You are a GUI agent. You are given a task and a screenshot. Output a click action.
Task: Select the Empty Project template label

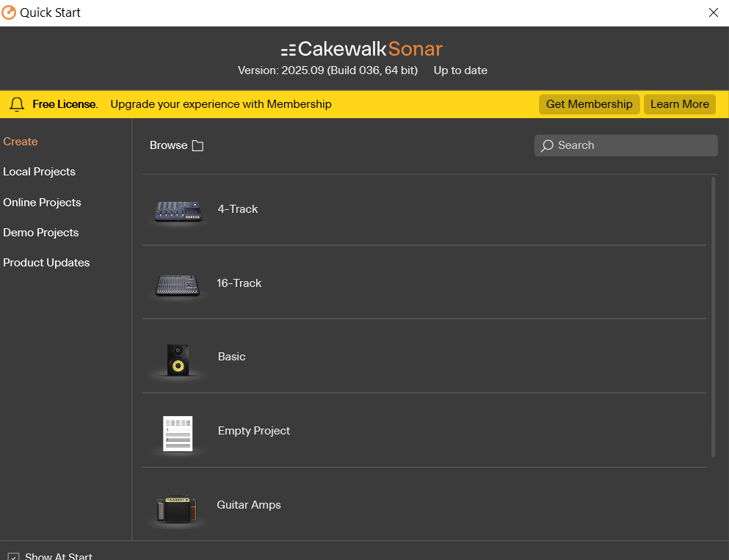[x=254, y=431]
